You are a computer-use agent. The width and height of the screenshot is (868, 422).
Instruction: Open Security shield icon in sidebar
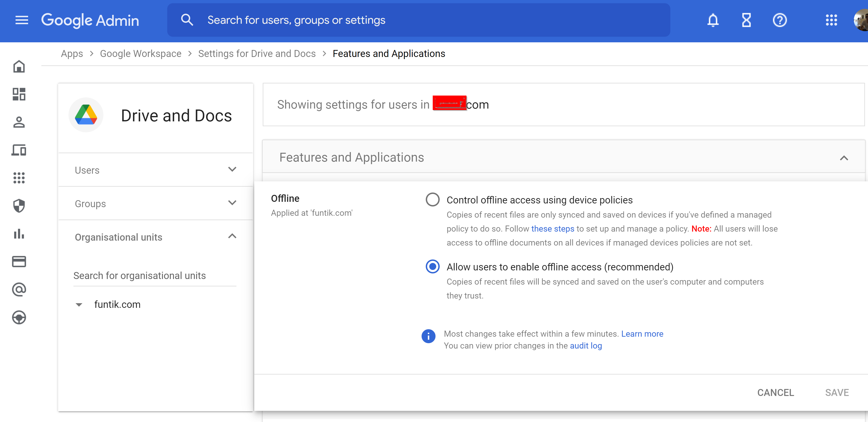tap(19, 206)
